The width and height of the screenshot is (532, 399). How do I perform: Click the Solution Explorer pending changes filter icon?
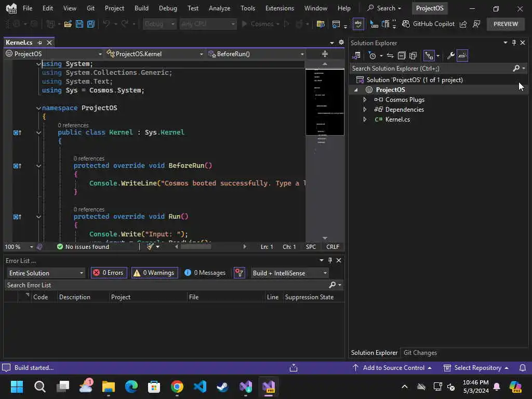click(x=372, y=56)
